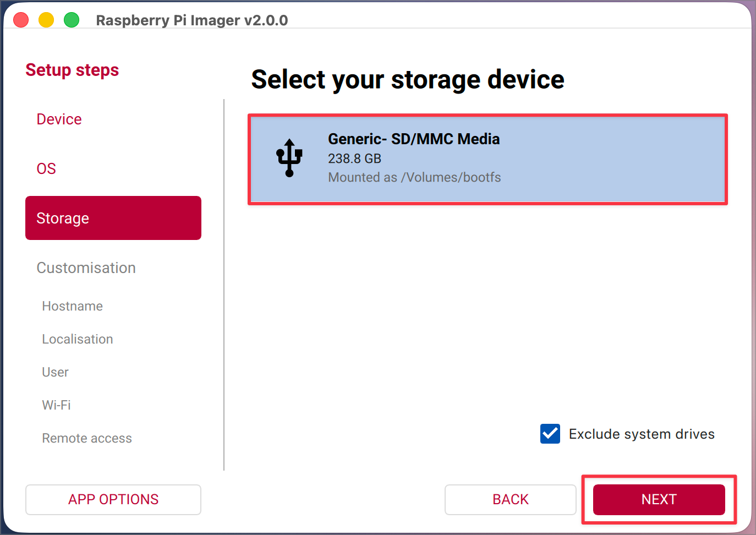Screen dimensions: 756x535
Task: Click the NEXT button to continue
Action: click(659, 499)
